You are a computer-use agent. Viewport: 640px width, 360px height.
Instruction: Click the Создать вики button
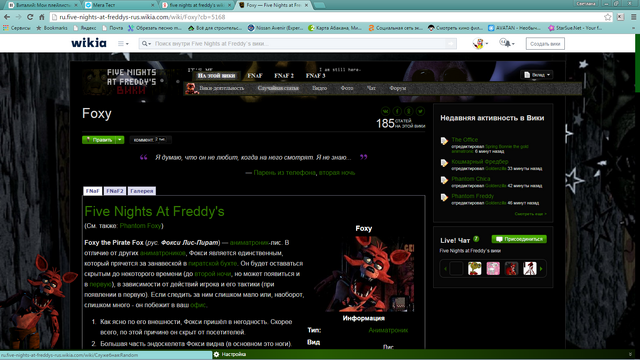(x=545, y=44)
